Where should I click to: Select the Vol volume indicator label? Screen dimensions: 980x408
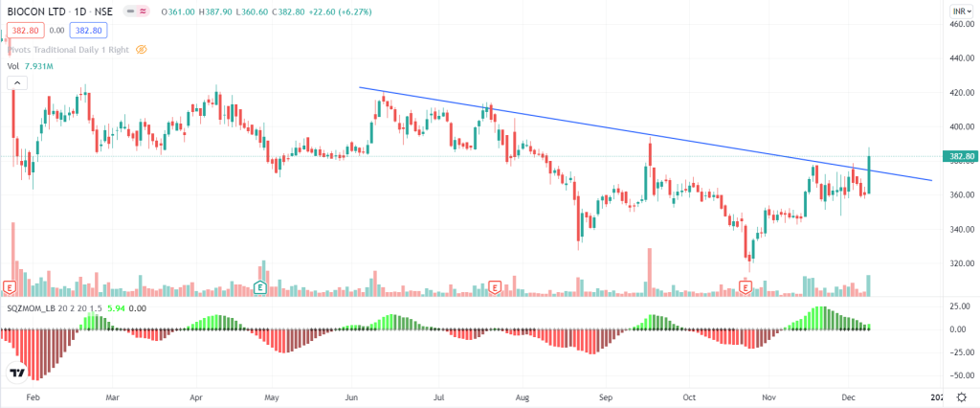click(13, 66)
